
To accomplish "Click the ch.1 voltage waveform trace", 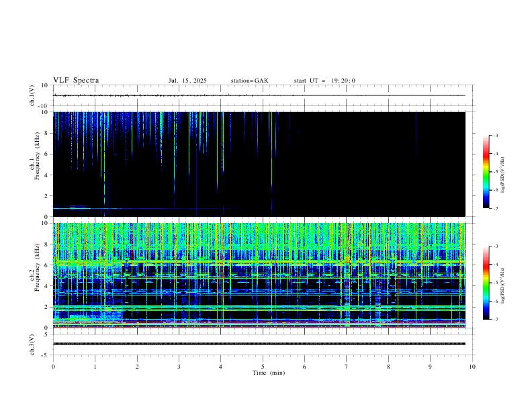I will point(259,95).
